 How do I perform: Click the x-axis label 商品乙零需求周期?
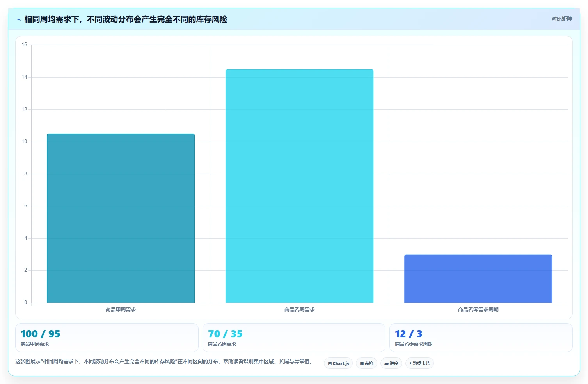(478, 310)
